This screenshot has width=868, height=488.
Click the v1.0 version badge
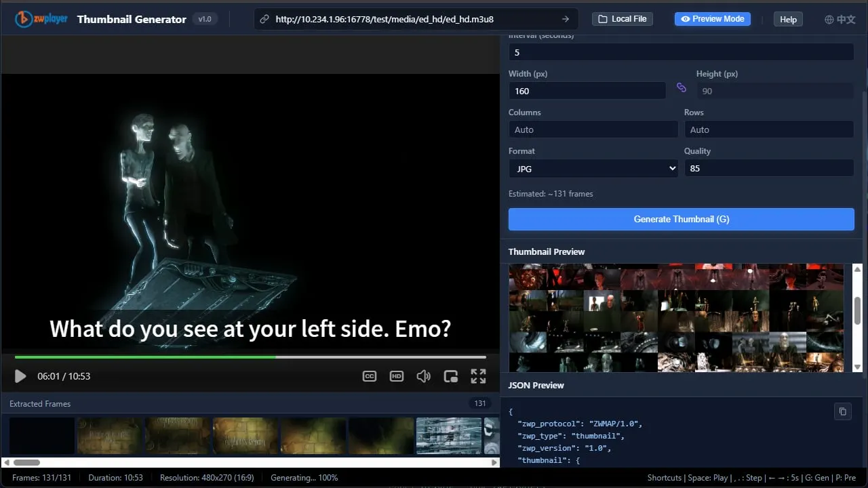pyautogui.click(x=205, y=19)
